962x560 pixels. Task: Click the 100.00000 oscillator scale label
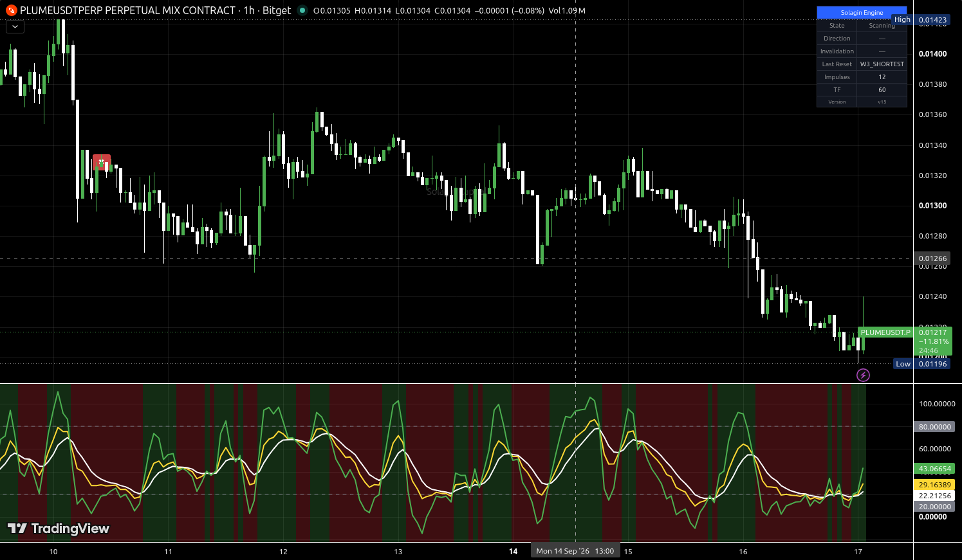(937, 404)
